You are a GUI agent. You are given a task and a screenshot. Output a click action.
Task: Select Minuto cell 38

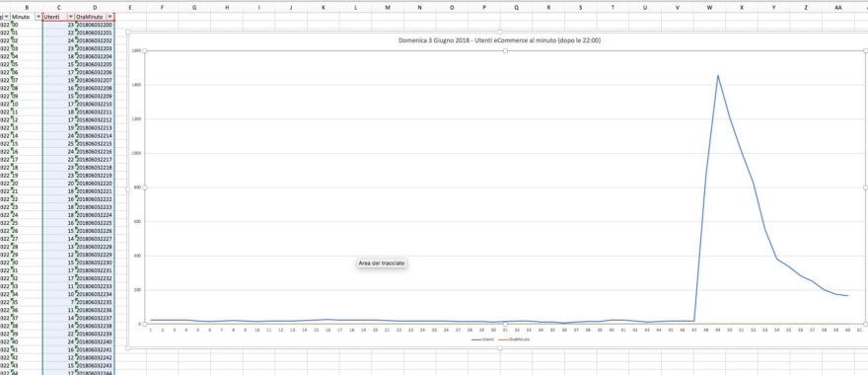pos(26,327)
